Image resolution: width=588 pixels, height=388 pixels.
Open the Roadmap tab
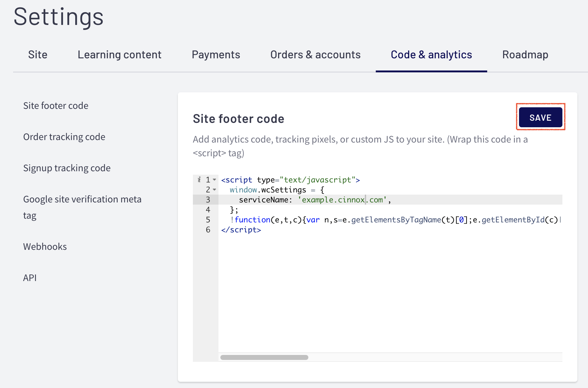525,55
